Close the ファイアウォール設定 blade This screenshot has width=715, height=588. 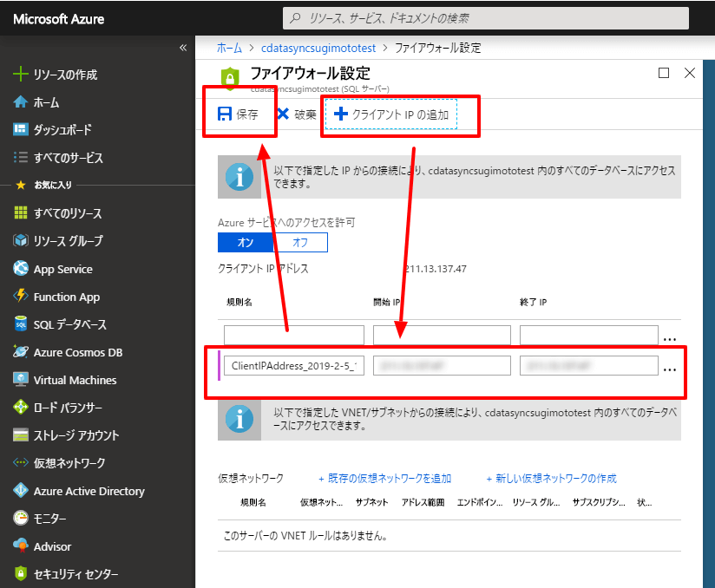(x=690, y=73)
